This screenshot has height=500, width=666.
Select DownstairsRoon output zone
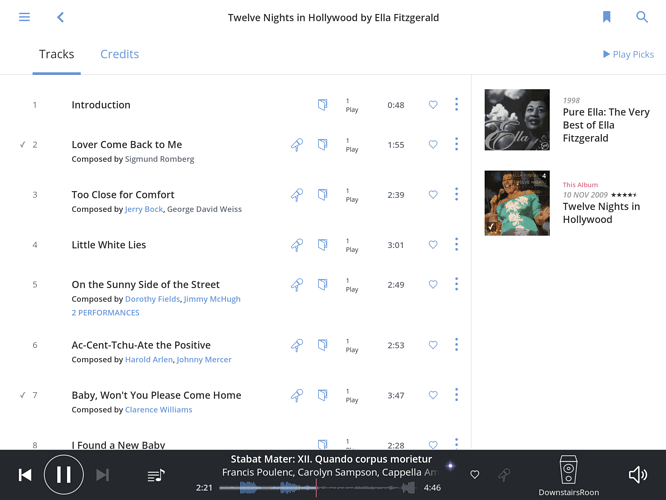pyautogui.click(x=568, y=475)
